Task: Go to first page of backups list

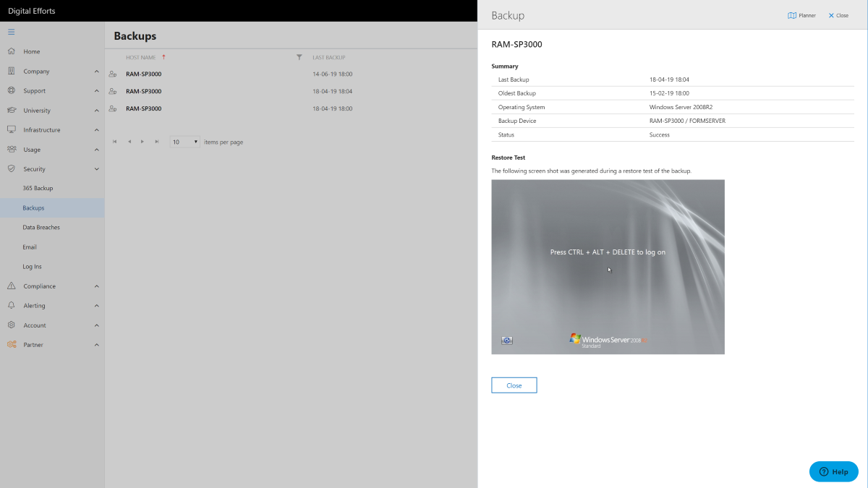Action: point(115,142)
